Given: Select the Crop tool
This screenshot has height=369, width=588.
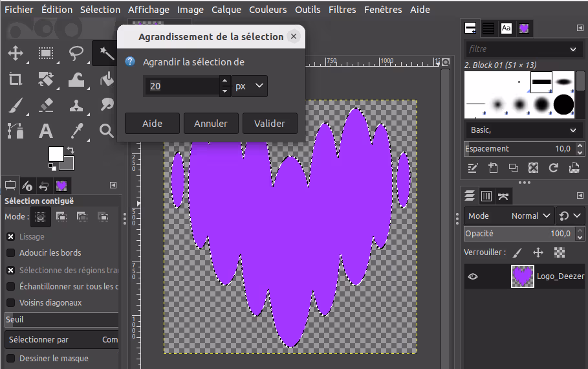Looking at the screenshot, I should 15,79.
